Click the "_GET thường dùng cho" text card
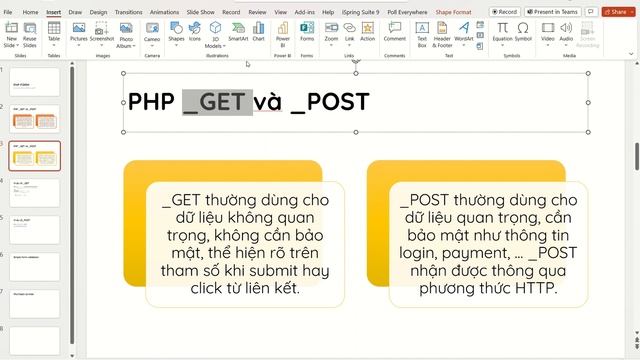Viewport: 640px width, 360px height. coord(245,244)
